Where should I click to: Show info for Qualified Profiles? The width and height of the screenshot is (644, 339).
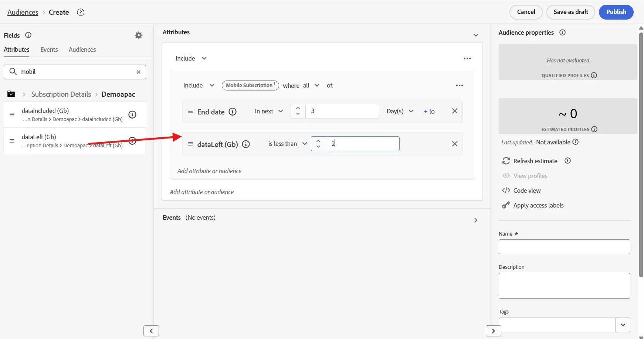click(x=594, y=75)
